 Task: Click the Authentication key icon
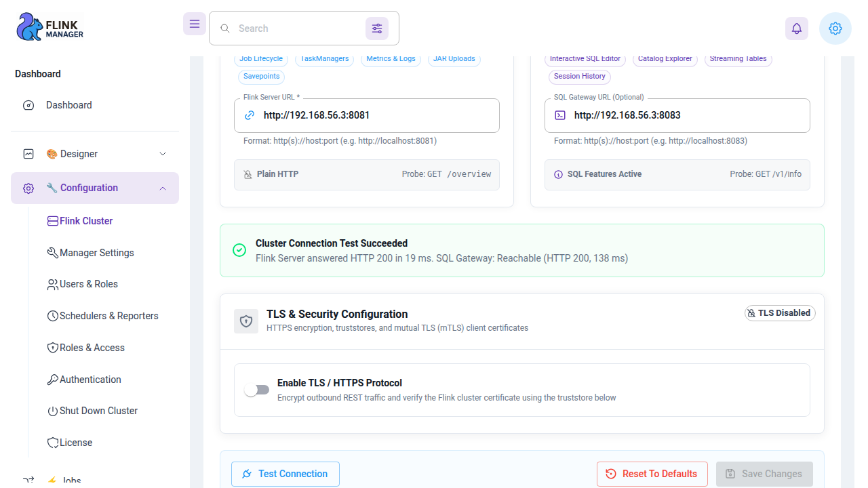click(x=53, y=380)
